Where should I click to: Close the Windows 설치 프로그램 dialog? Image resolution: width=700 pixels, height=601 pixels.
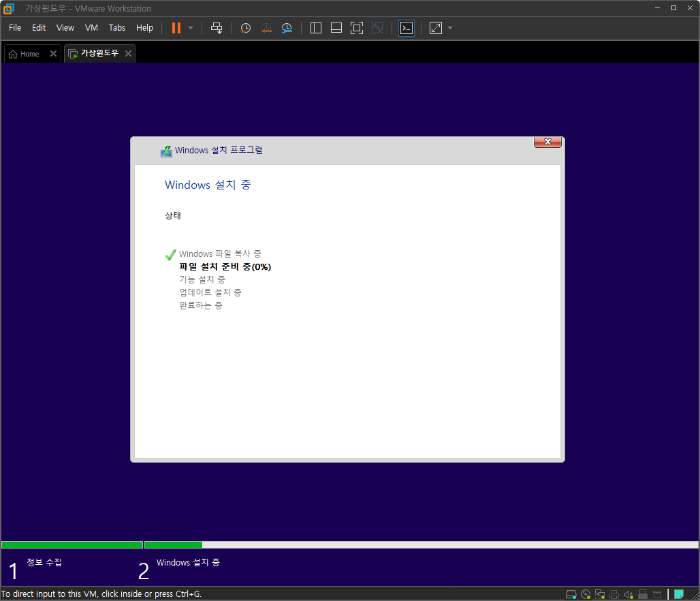pyautogui.click(x=547, y=142)
